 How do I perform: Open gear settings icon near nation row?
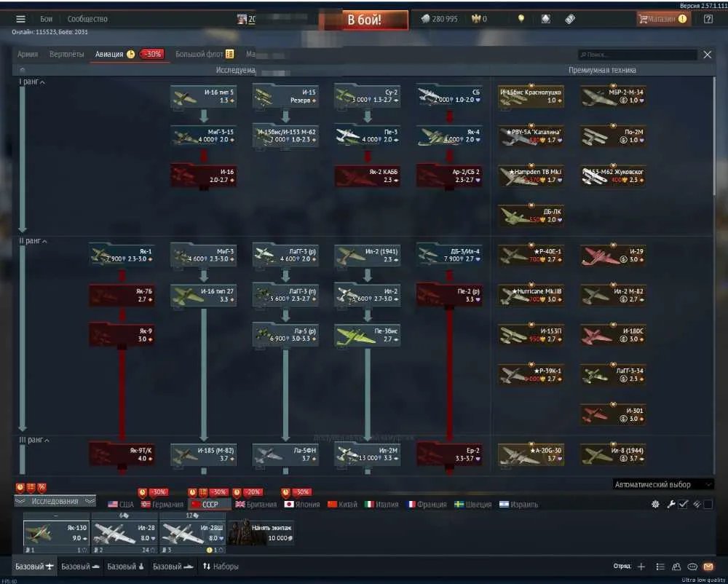tap(655, 504)
